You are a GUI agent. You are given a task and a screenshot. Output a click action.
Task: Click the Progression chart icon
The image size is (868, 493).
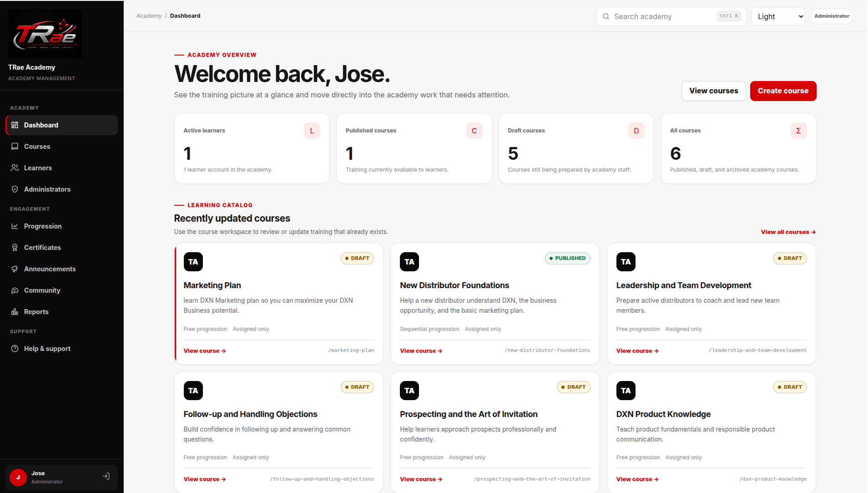(15, 226)
